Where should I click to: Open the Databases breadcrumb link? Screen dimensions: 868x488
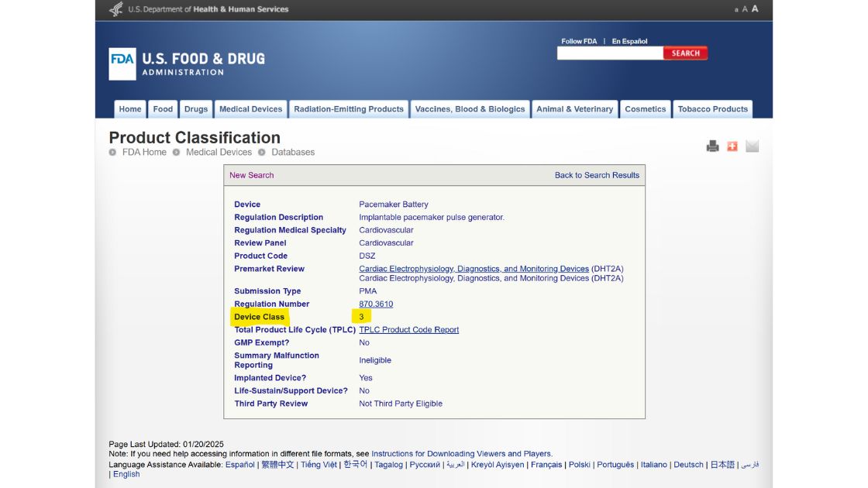click(293, 153)
